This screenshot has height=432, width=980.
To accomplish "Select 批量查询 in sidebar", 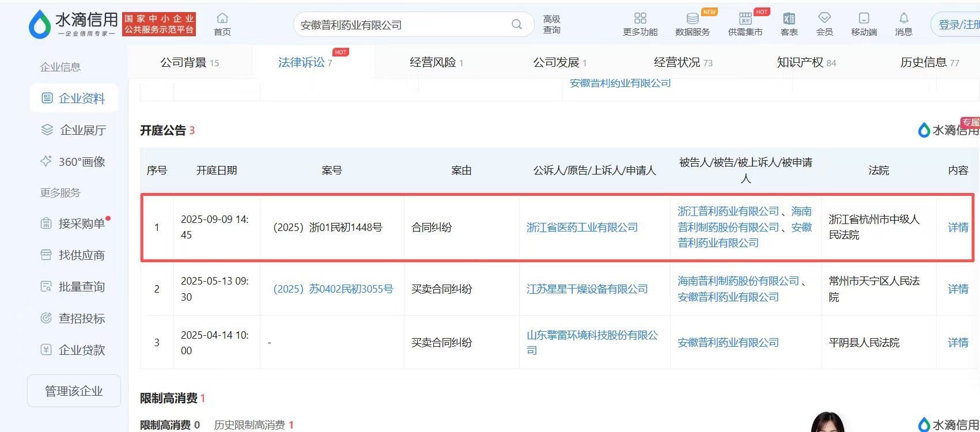I will (x=74, y=287).
